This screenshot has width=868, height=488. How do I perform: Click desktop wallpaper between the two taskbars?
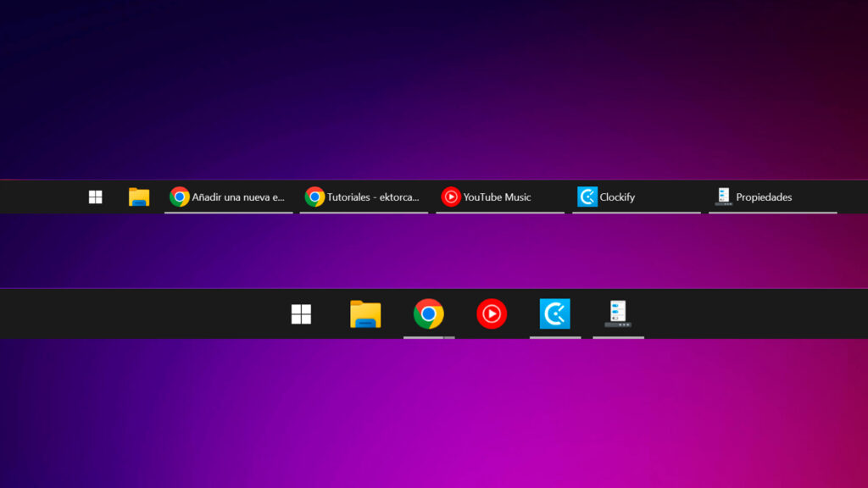click(434, 251)
